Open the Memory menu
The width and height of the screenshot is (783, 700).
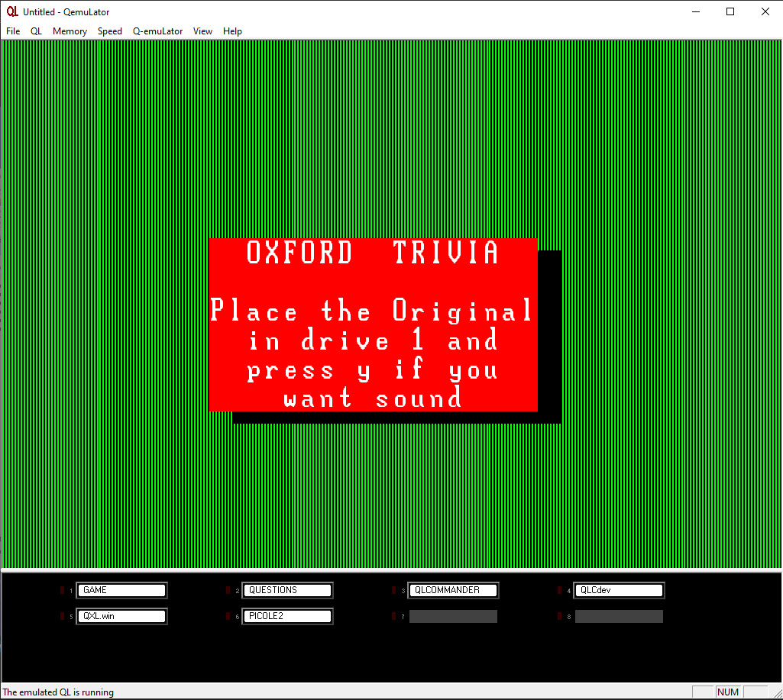(70, 31)
